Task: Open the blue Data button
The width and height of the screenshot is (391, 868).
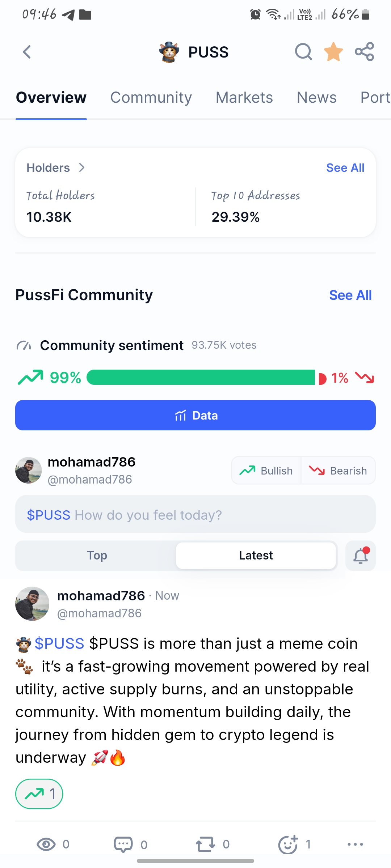Action: pos(195,415)
